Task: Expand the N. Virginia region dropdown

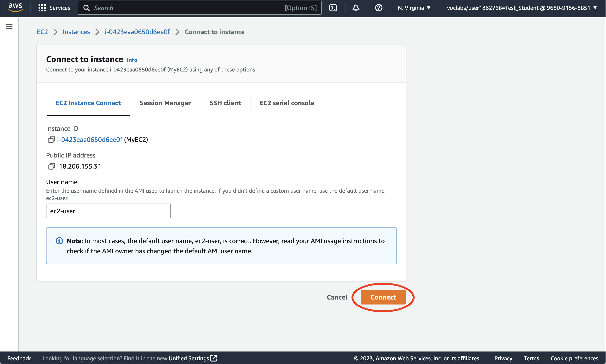Action: [x=414, y=8]
